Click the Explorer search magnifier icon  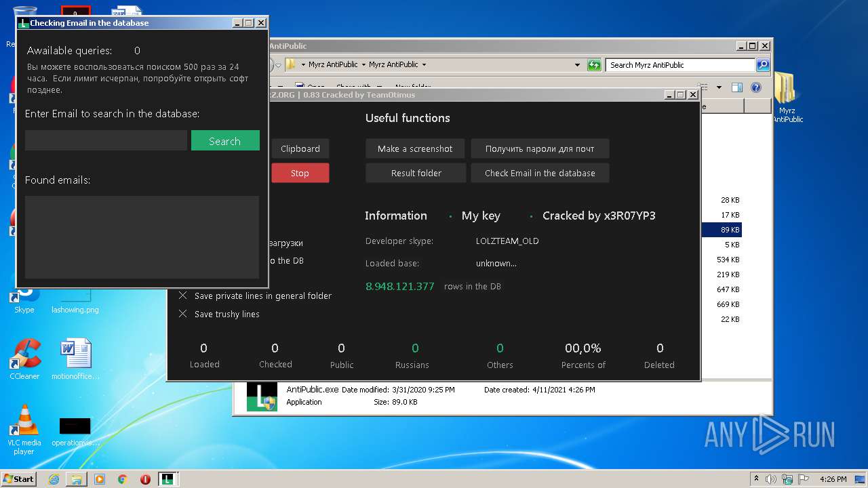763,65
